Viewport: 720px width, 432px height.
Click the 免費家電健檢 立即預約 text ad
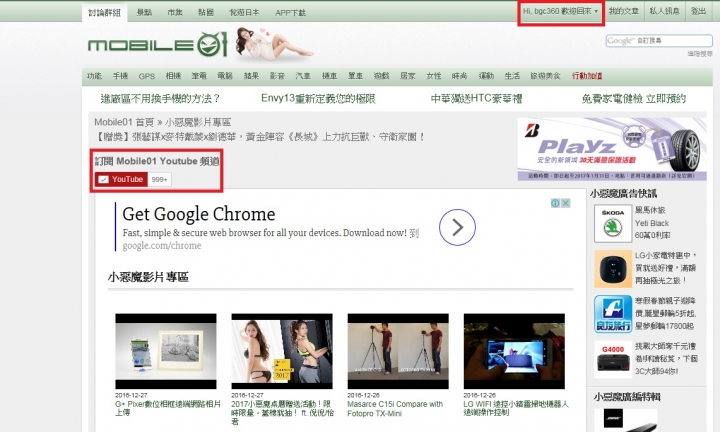point(634,98)
